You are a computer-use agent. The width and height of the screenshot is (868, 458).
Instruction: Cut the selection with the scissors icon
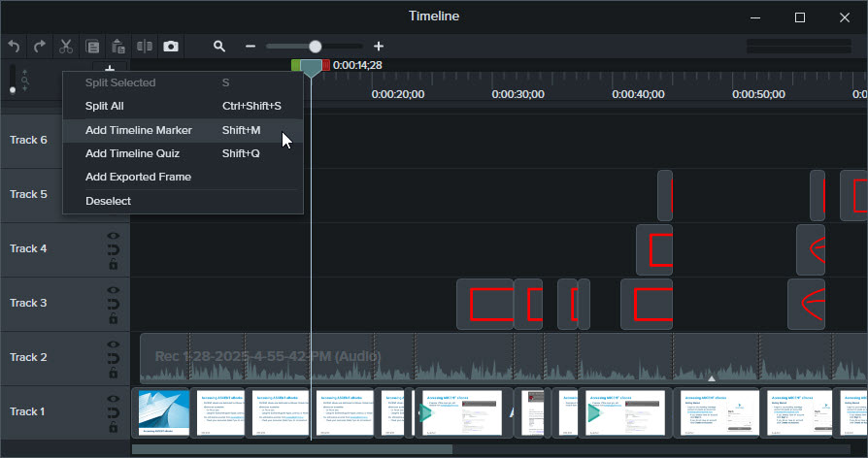66,47
